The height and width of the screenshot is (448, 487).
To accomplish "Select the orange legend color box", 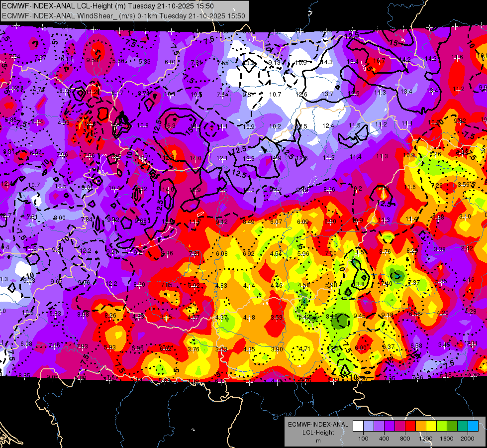I will click(421, 426).
